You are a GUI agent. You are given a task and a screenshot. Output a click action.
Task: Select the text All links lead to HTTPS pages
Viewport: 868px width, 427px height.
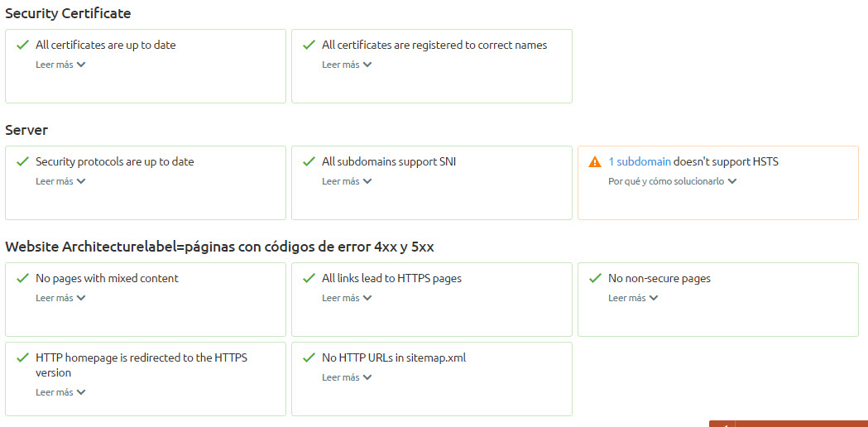click(x=392, y=279)
